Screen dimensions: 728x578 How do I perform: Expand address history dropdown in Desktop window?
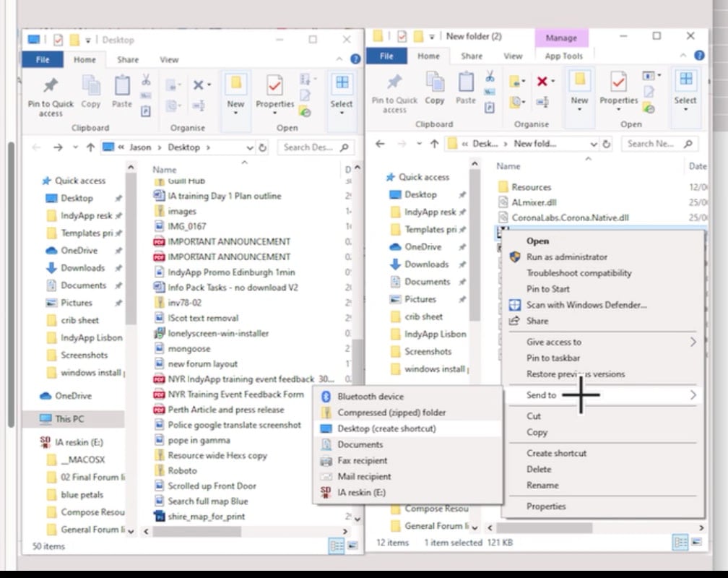click(x=250, y=148)
